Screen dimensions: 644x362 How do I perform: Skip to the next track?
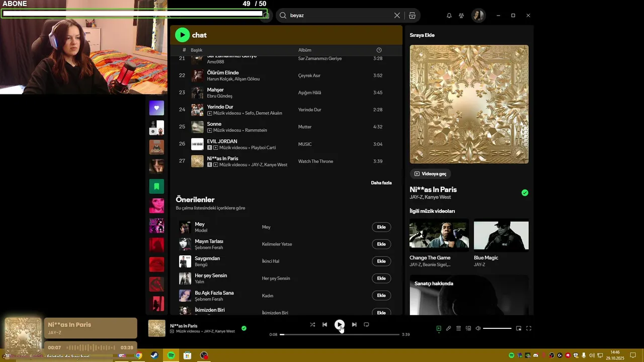click(x=354, y=325)
